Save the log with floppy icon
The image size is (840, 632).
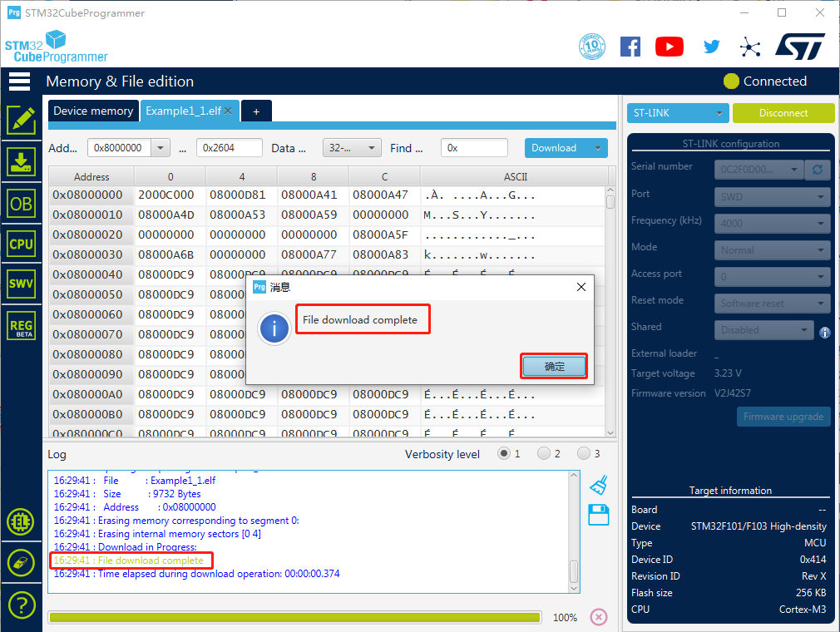click(x=599, y=515)
